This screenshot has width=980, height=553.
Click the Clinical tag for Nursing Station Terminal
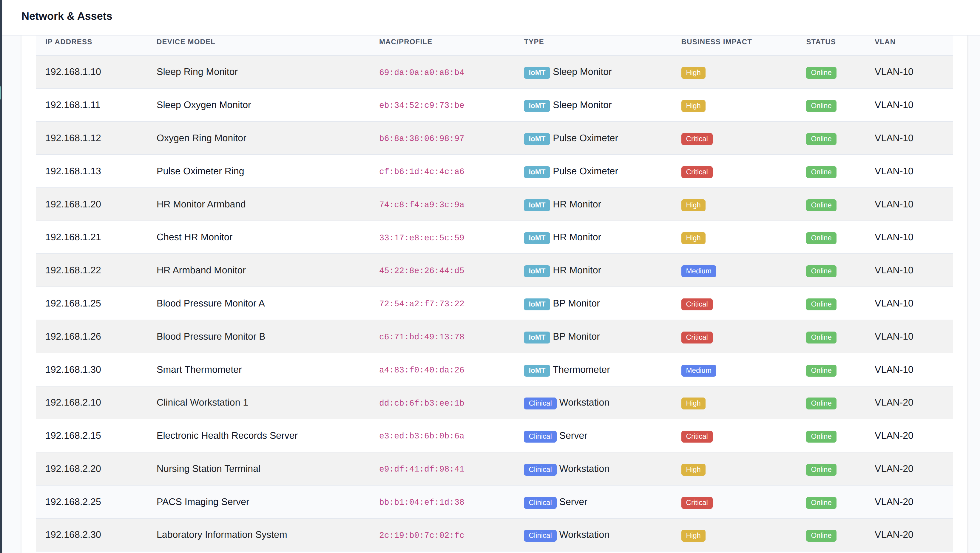[x=540, y=469]
